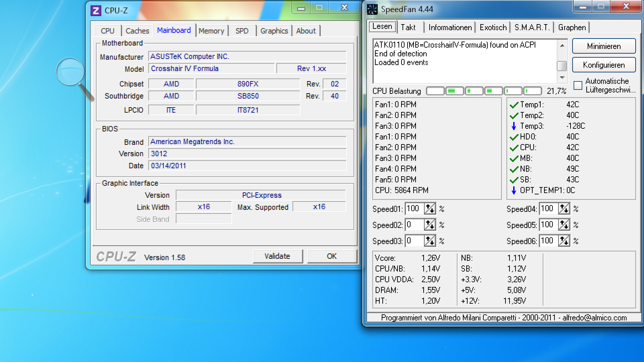Open the S.M.A.R.T. tab in SpeedFan
This screenshot has height=362, width=644.
tap(532, 27)
